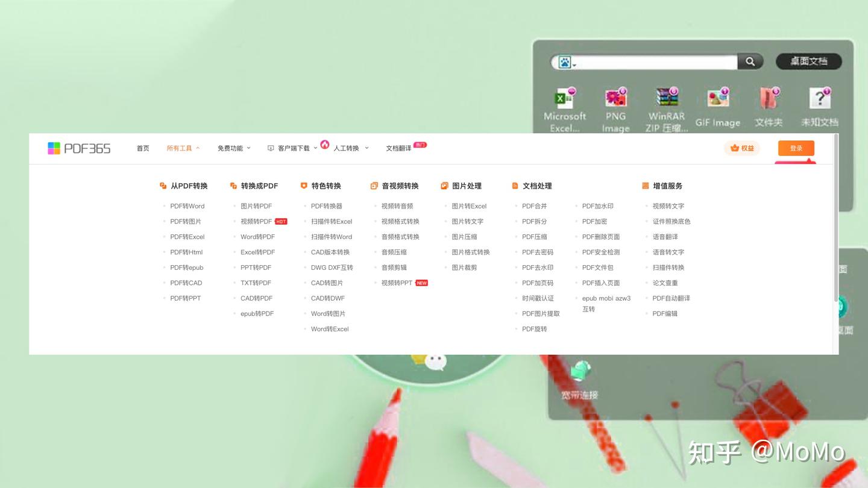Open PNG Image icon in desktop widget
The width and height of the screenshot is (868, 488).
615,98
